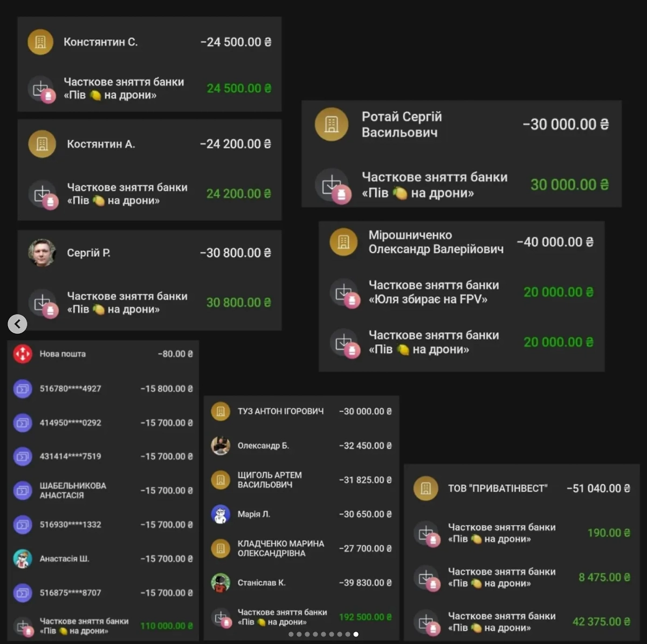Click Марія Л. cat avatar icon
Image resolution: width=647 pixels, height=644 pixels.
221,515
